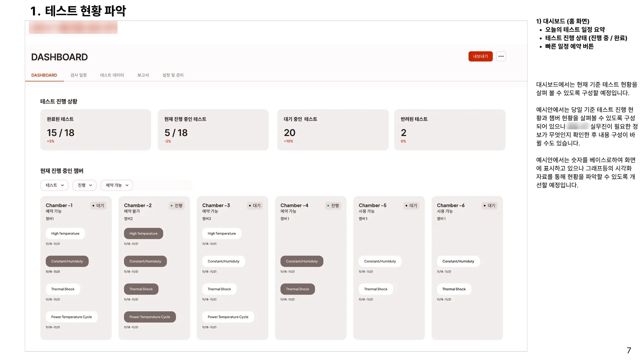This screenshot has height=362, width=644.
Task: Click Chamber -6 대기 status badge
Action: click(489, 206)
